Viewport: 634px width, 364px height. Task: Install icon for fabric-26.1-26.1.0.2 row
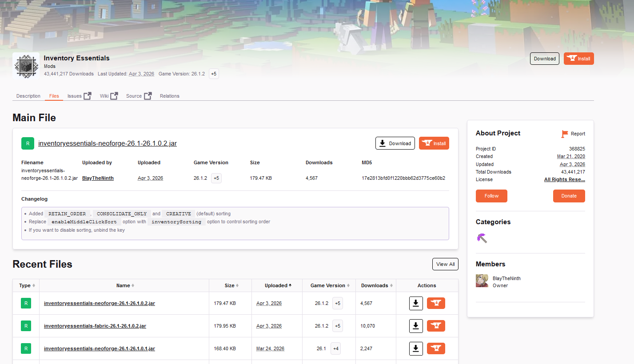(x=436, y=326)
